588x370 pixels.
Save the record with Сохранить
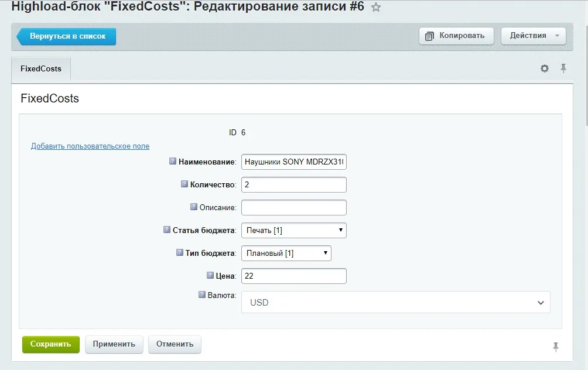tap(50, 344)
